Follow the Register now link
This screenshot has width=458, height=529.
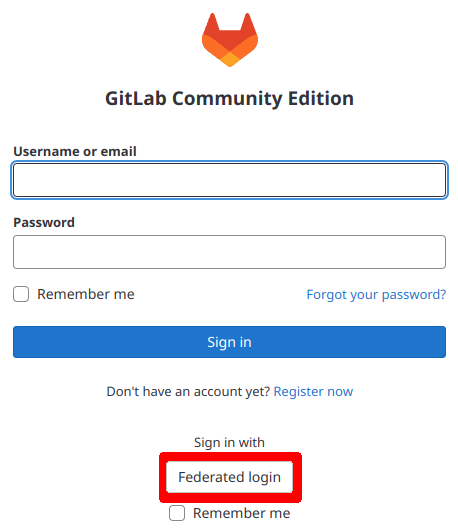click(313, 391)
